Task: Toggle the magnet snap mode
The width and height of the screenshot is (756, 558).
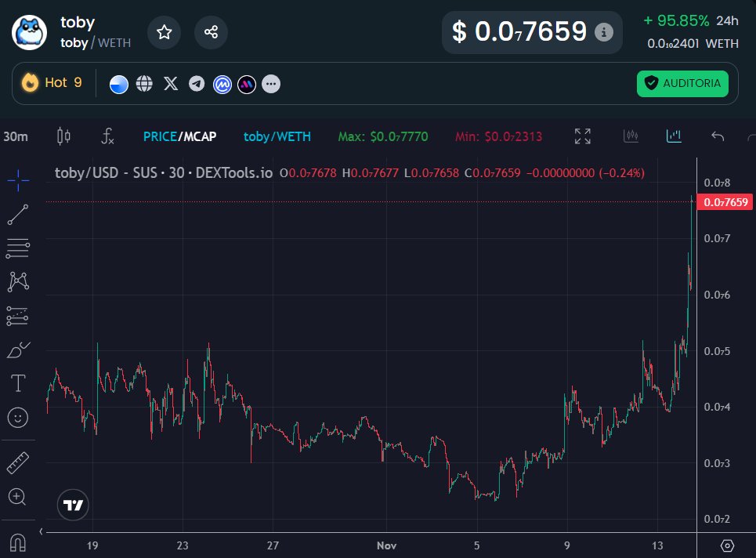Action: (18, 542)
